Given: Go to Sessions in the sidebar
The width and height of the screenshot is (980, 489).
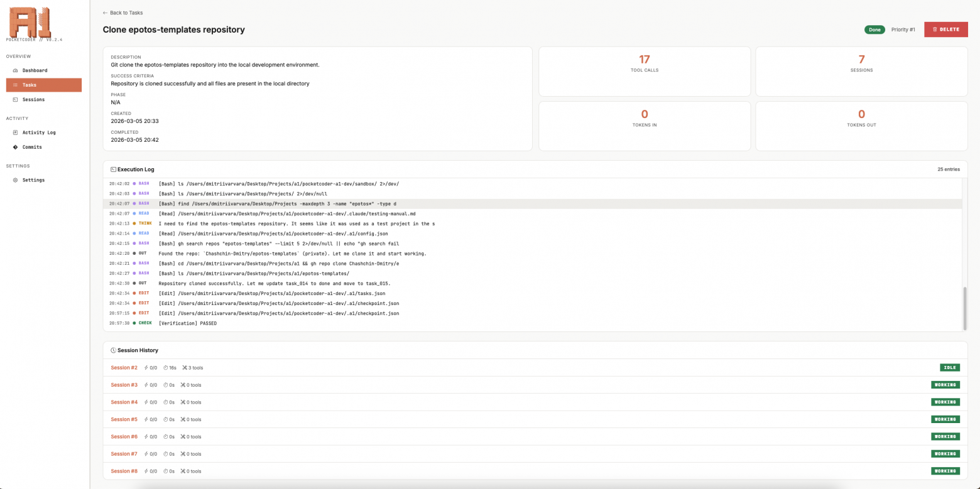Looking at the screenshot, I should click(44, 99).
